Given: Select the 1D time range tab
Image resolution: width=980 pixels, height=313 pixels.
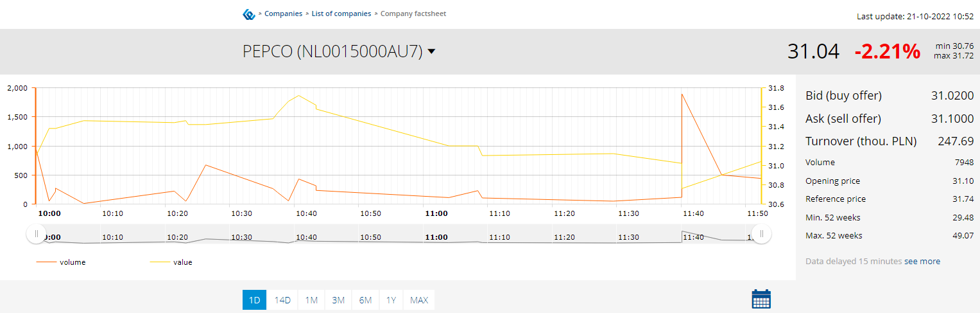Looking at the screenshot, I should coord(254,300).
